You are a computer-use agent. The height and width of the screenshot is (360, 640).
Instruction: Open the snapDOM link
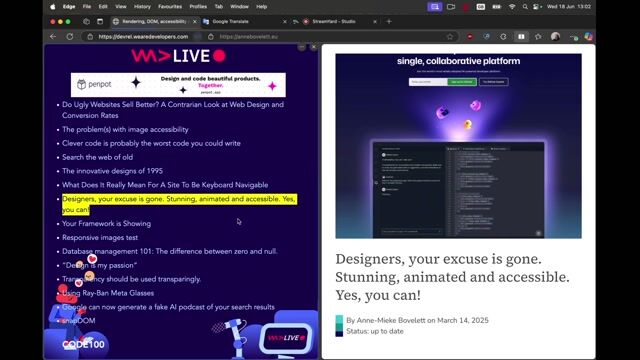79,321
